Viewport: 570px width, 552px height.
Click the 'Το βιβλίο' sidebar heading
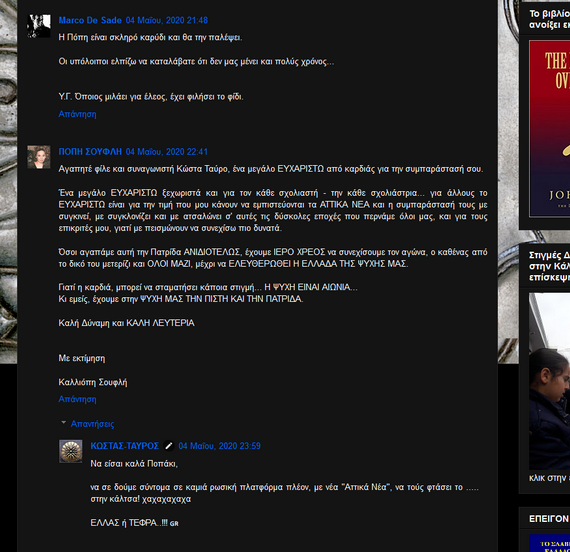[549, 19]
